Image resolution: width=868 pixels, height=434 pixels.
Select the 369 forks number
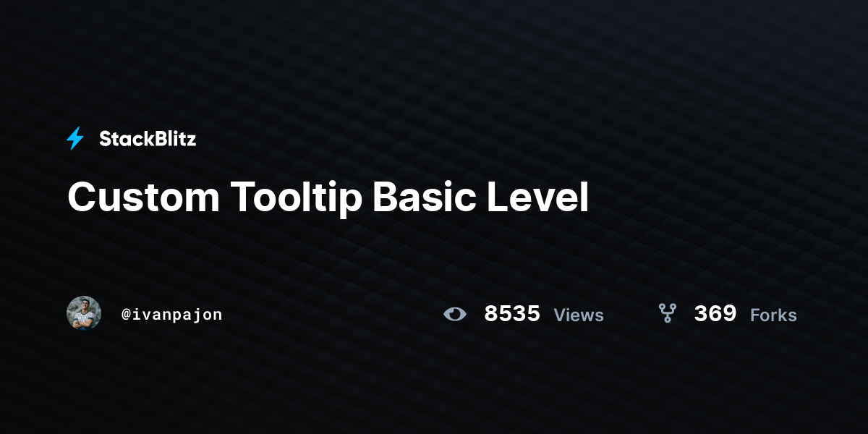point(715,314)
